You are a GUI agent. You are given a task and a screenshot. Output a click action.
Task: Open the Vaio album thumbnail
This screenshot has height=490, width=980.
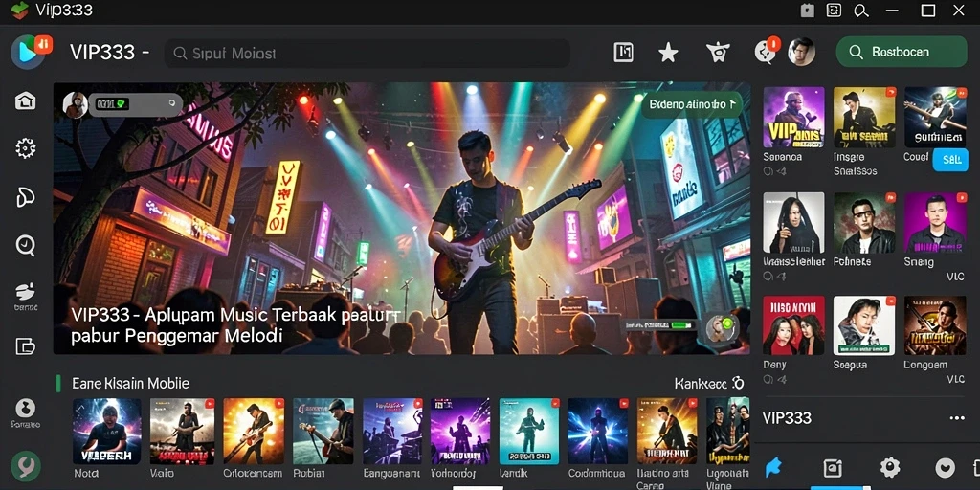(x=182, y=431)
